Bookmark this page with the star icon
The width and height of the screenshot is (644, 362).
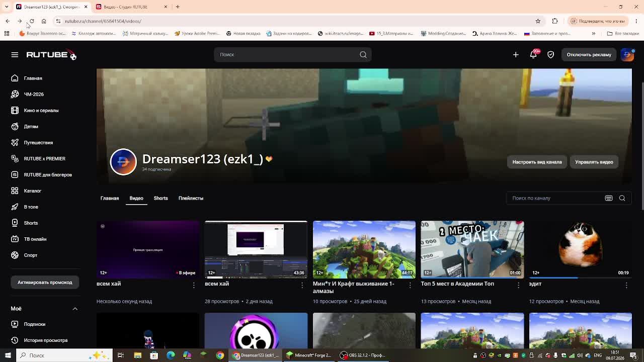click(538, 21)
